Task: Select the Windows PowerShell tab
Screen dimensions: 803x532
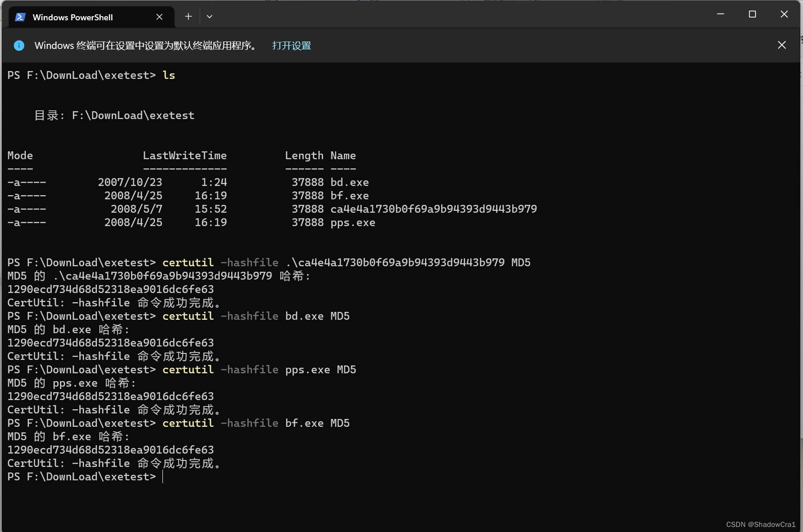Action: 91,17
